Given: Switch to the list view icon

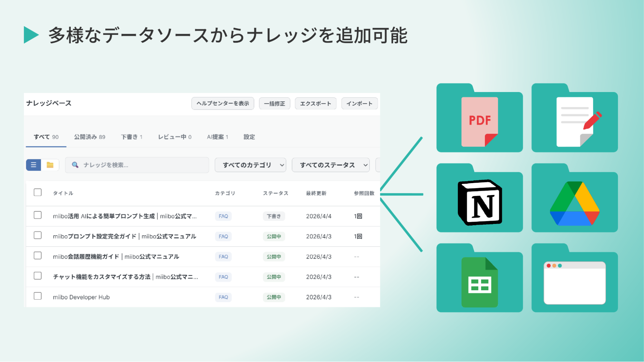Looking at the screenshot, I should coord(34,165).
